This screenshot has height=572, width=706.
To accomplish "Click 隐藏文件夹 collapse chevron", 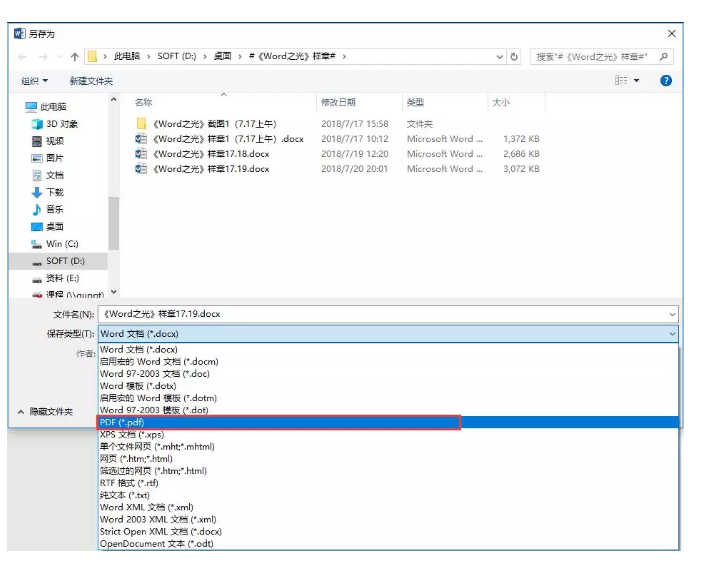I will [21, 412].
